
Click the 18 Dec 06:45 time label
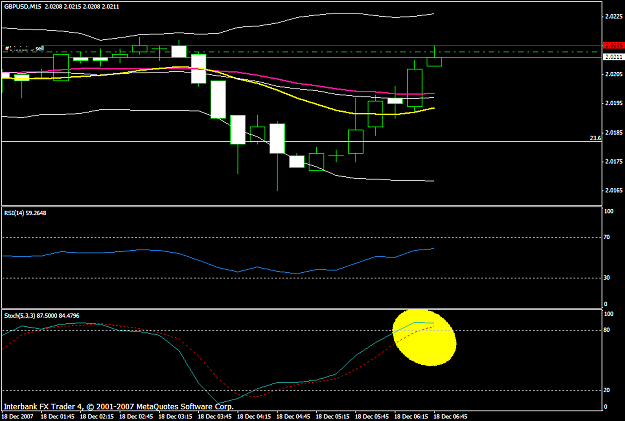(x=450, y=417)
